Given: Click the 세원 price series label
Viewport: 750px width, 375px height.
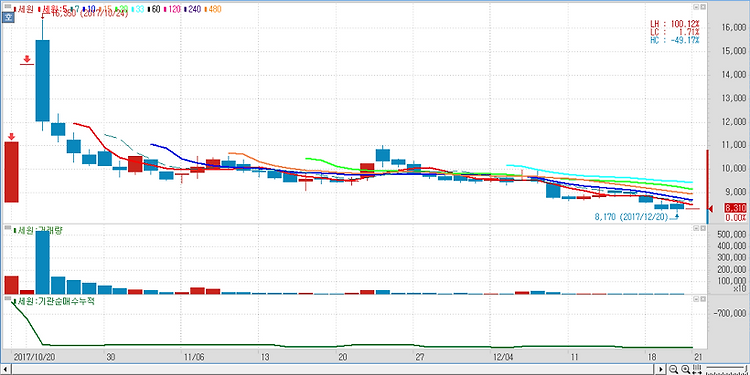Looking at the screenshot, I should click(24, 9).
